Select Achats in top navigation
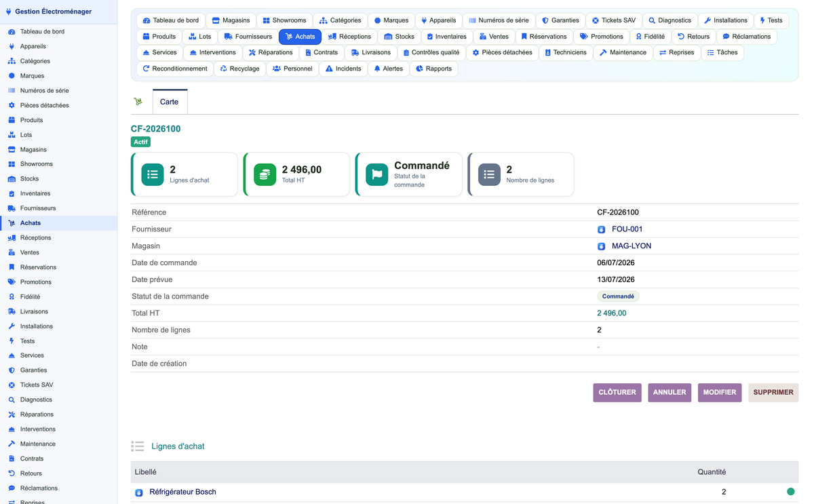Viewport: 814px width, 504px height. click(x=300, y=37)
